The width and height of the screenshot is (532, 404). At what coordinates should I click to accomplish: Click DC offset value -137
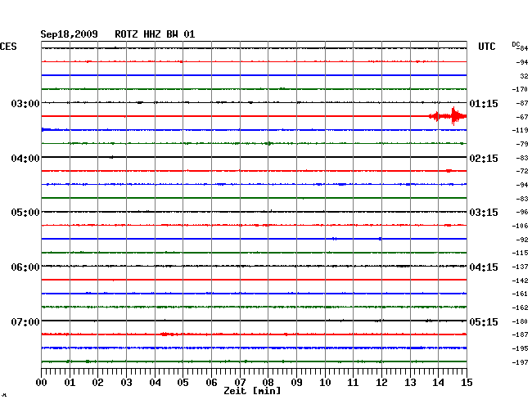click(x=520, y=267)
